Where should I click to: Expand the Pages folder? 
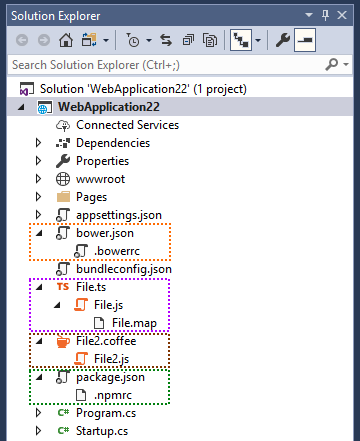[38, 197]
